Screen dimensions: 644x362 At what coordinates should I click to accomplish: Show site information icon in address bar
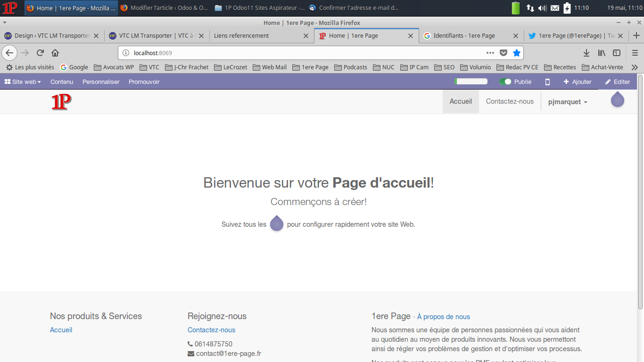click(126, 53)
